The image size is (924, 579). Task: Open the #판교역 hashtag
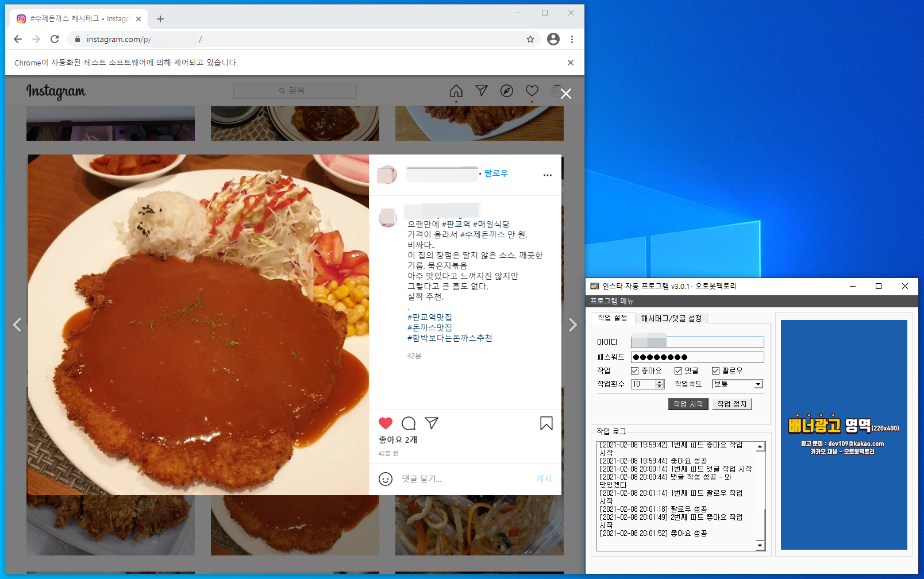point(456,224)
